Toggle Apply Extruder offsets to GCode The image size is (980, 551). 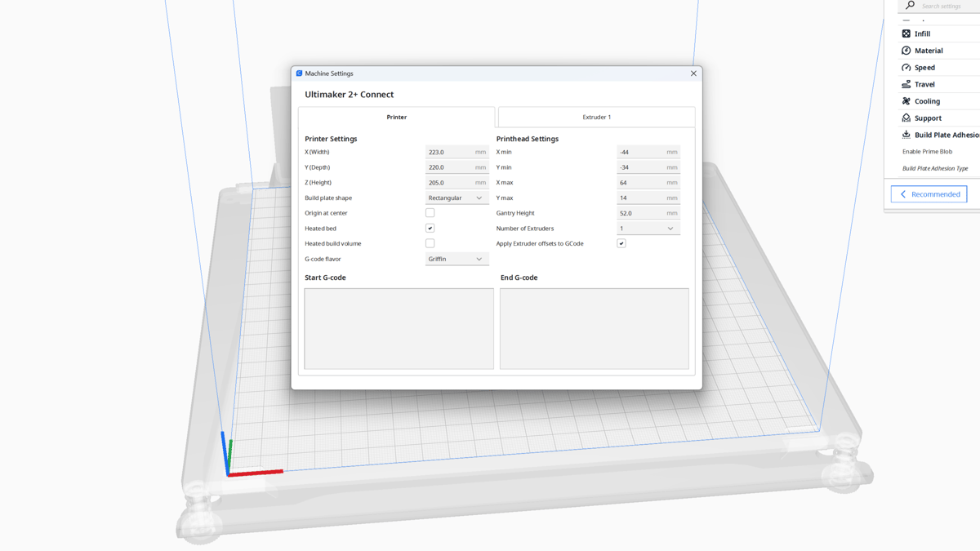(x=621, y=243)
